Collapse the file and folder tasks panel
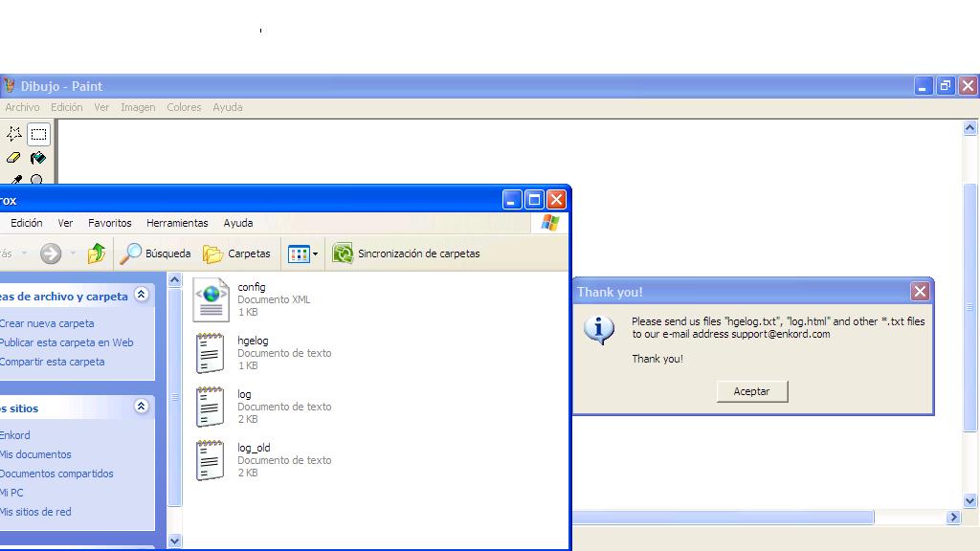Screen dimensions: 980x551 coord(142,295)
